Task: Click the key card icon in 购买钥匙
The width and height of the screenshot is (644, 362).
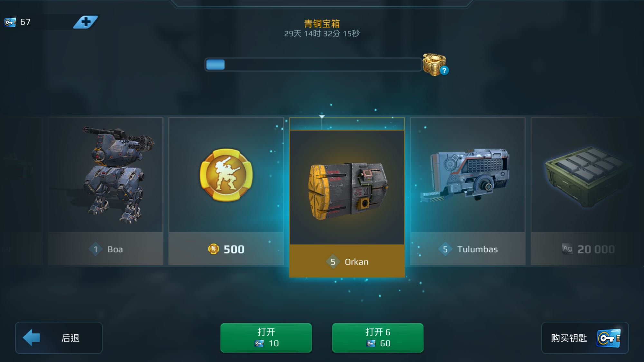Action: [609, 338]
